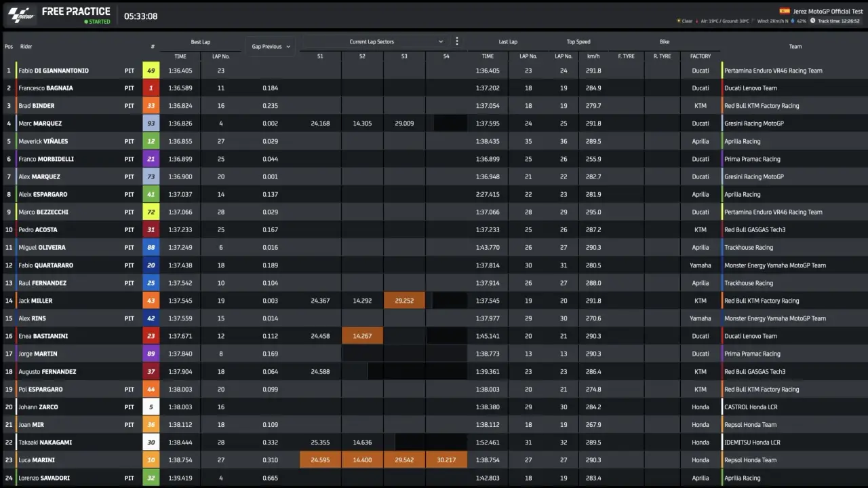868x488 pixels.
Task: Click the Rider column header
Action: pos(26,47)
